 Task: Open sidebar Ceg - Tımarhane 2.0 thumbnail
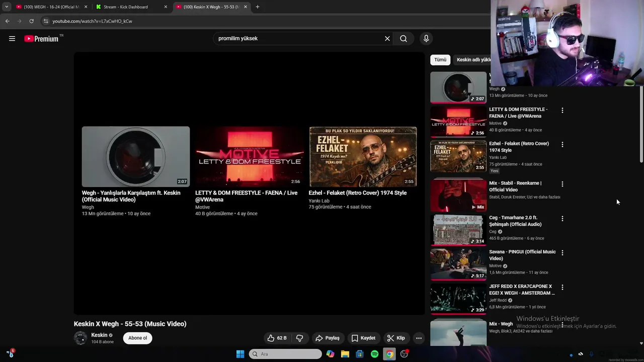point(458,230)
